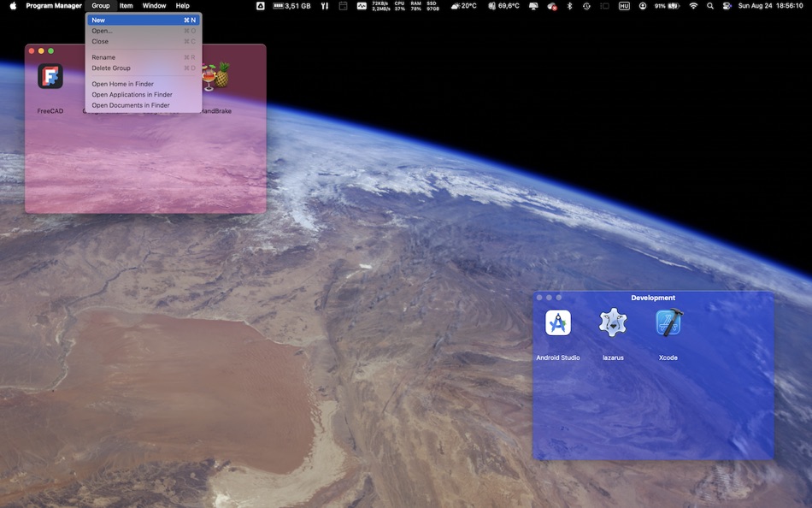Click the cloud sync error icon
This screenshot has height=508, width=812.
coord(552,6)
